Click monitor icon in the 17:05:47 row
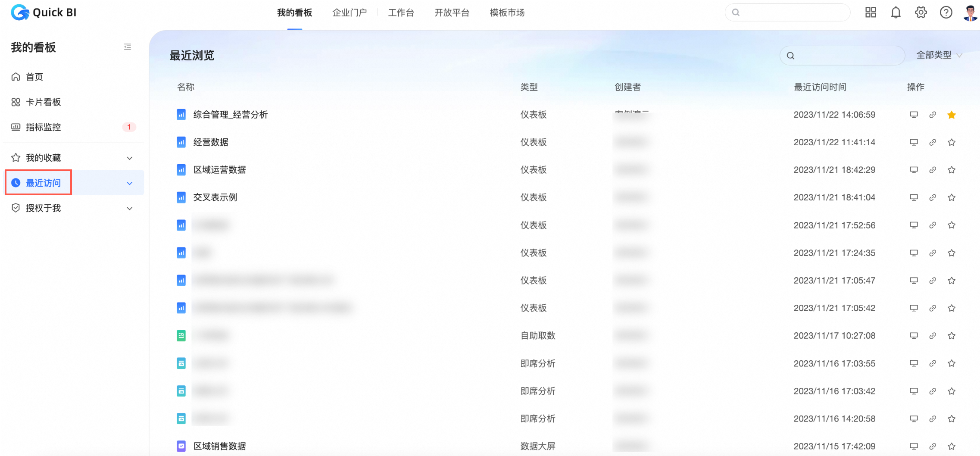 click(x=914, y=281)
